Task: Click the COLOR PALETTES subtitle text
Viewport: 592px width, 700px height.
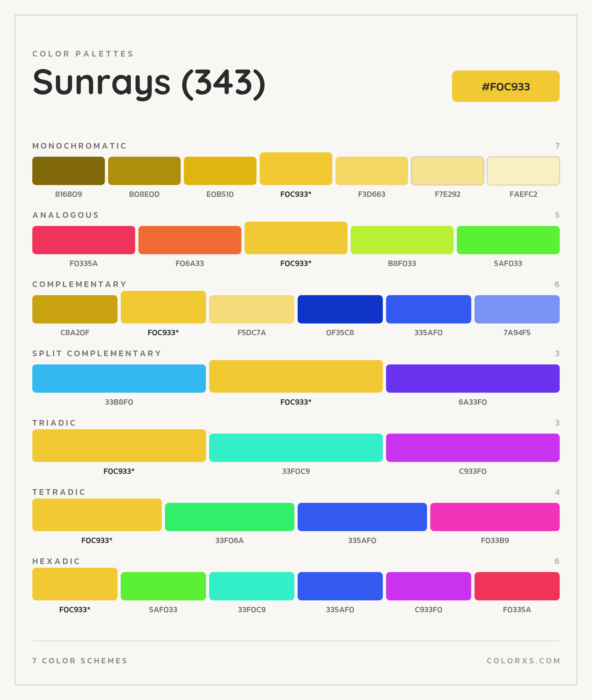Action: 83,54
